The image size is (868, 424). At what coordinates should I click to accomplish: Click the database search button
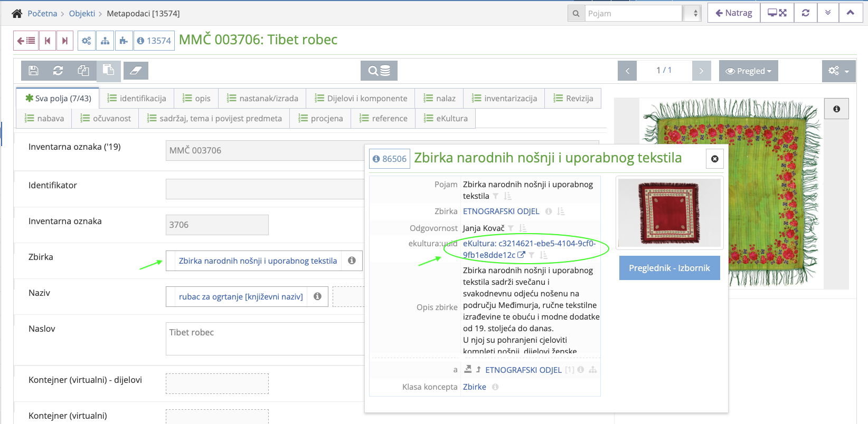pos(379,71)
